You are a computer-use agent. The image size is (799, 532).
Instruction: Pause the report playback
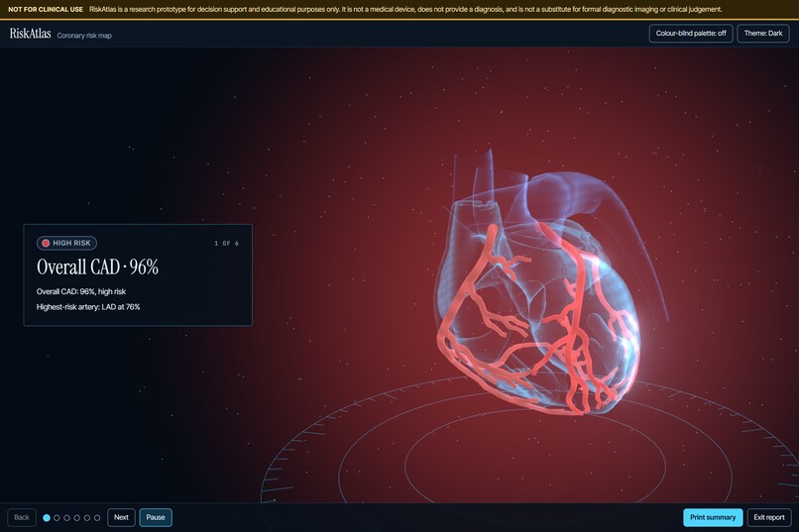coord(156,517)
